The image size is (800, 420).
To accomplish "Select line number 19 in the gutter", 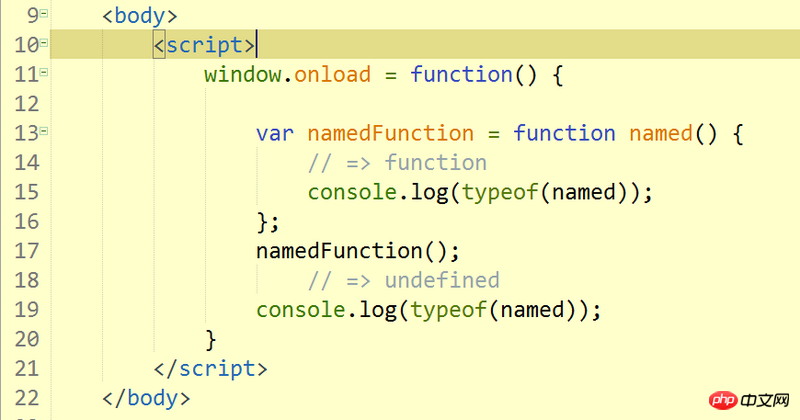I will tap(27, 310).
